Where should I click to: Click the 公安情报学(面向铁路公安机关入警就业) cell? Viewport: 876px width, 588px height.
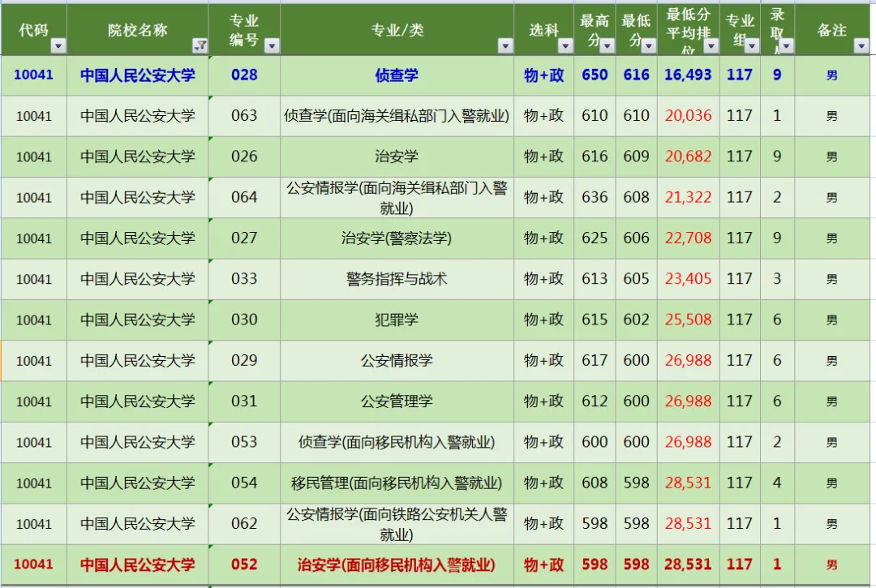click(397, 523)
